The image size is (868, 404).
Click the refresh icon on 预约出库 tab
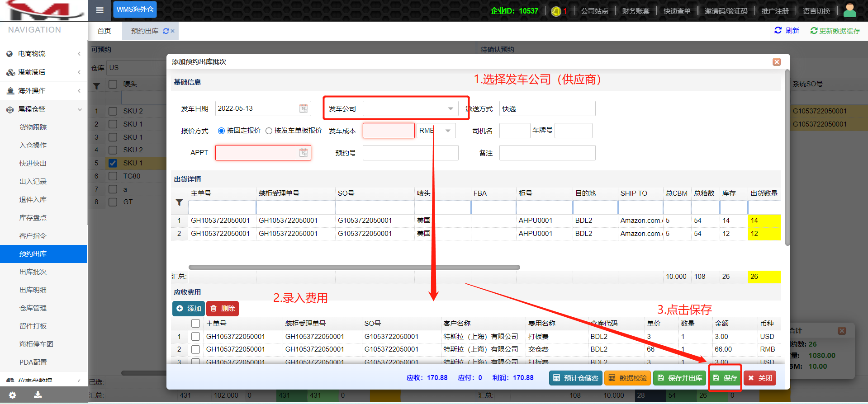coord(166,31)
